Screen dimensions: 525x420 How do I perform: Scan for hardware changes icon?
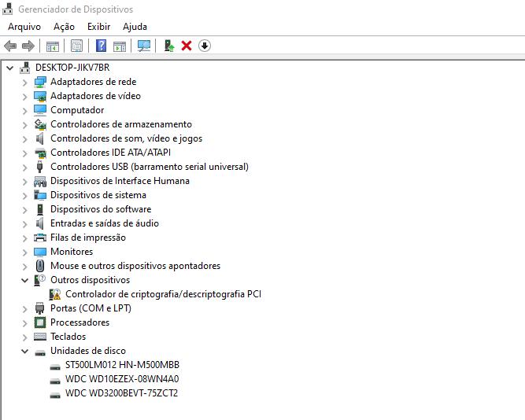point(144,46)
